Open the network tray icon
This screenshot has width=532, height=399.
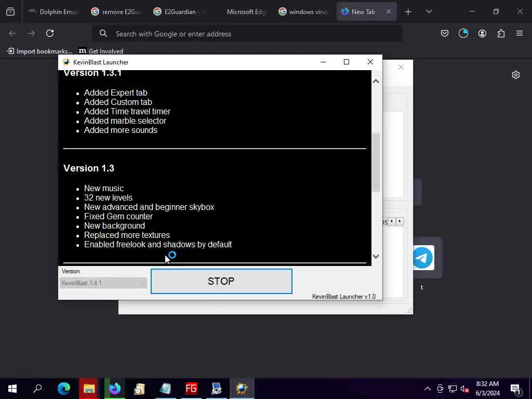[453, 389]
